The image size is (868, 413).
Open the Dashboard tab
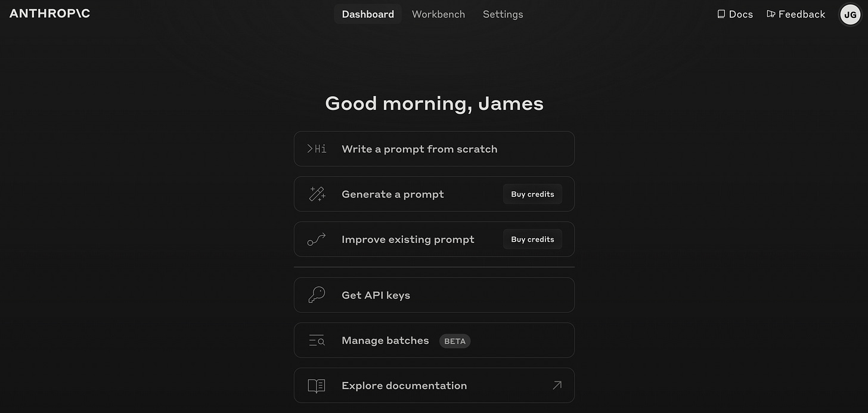(x=368, y=14)
